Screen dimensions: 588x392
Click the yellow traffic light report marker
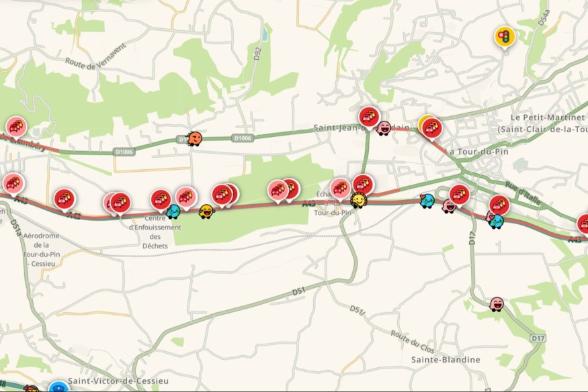coord(505,38)
